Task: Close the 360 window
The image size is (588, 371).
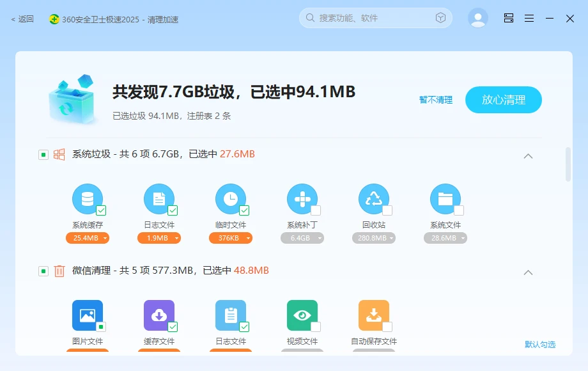Action: 570,19
